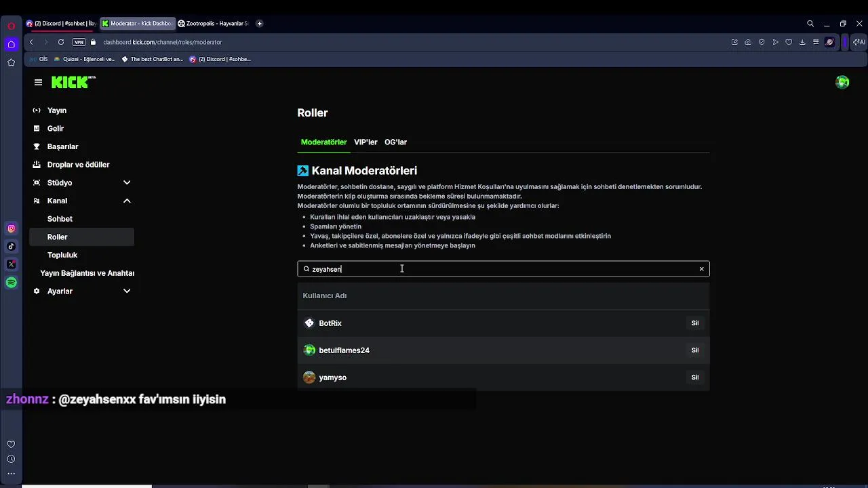Open the history clock in Opera sidebar
Image resolution: width=868 pixels, height=488 pixels.
pos(11,459)
